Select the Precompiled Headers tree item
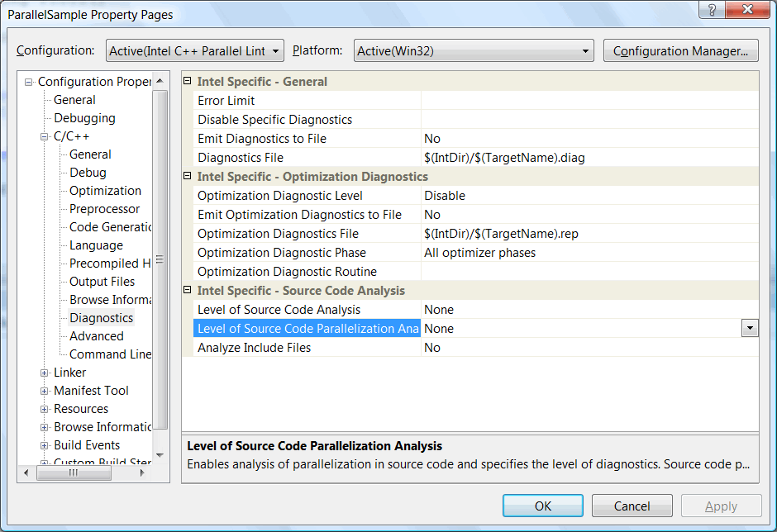The image size is (777, 532). click(110, 263)
